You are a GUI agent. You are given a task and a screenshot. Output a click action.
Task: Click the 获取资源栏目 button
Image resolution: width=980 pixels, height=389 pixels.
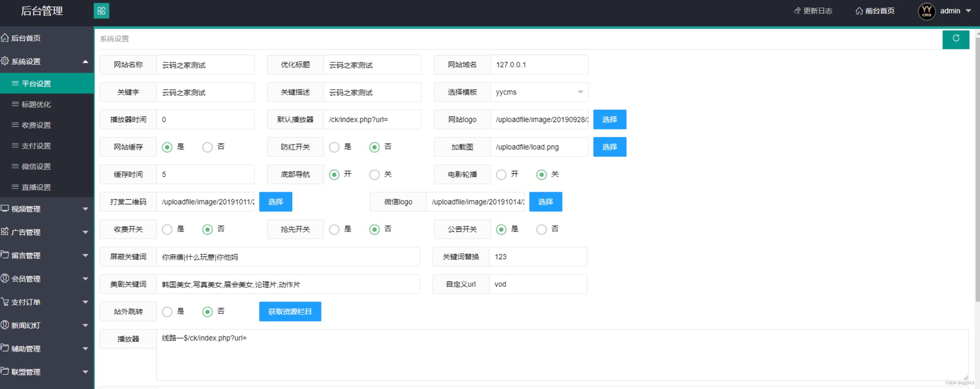tap(290, 311)
